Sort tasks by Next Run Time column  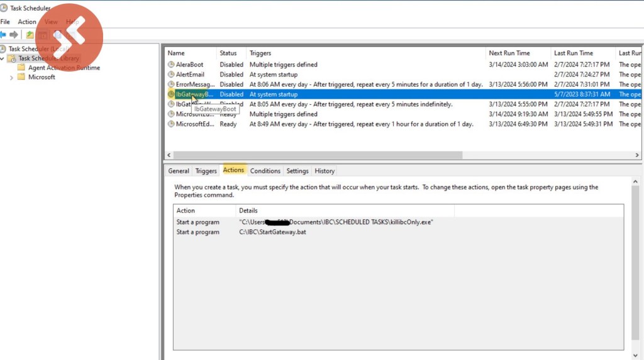tap(509, 53)
